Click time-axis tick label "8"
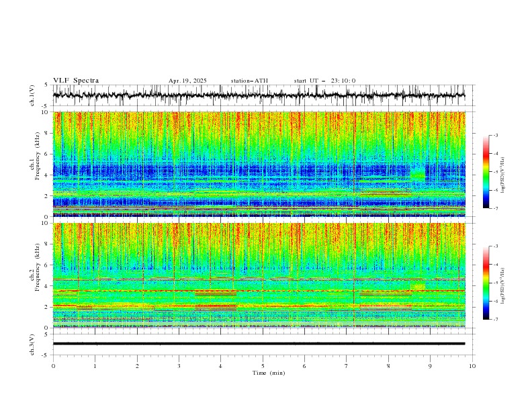This screenshot has width=532, height=411. pos(388,366)
